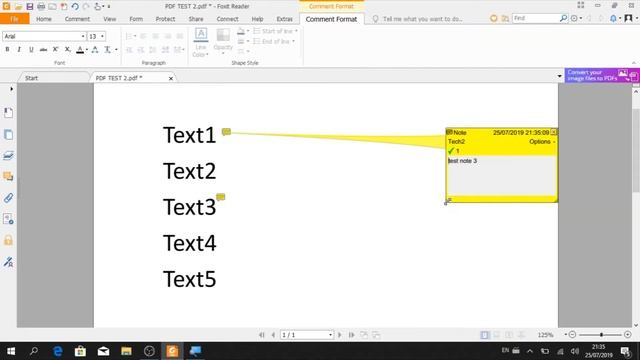Open the Extras ribbon tab
This screenshot has width=640, height=360.
tap(284, 19)
